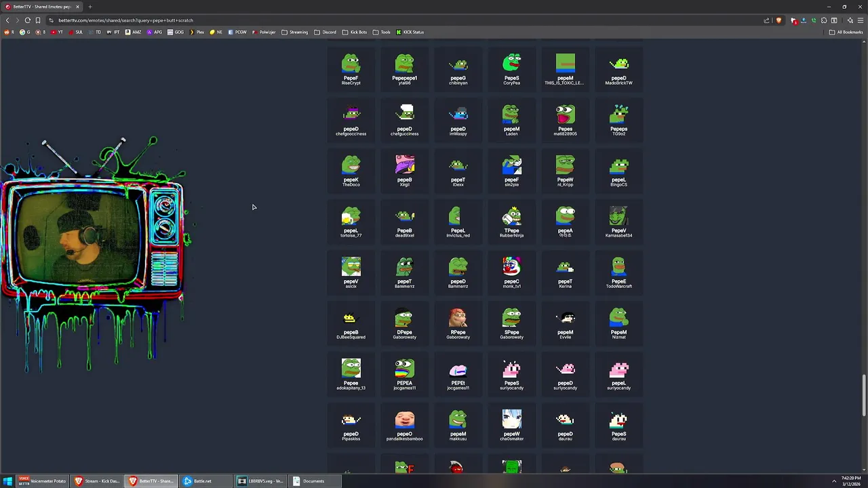The height and width of the screenshot is (488, 868).
Task: Show hidden system tray icons
Action: tap(834, 481)
